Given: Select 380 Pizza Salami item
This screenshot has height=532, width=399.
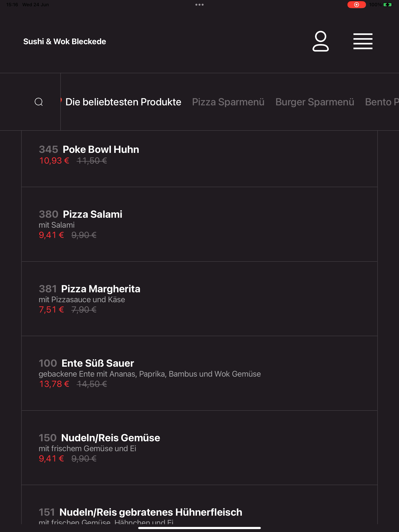Looking at the screenshot, I should pos(199,224).
